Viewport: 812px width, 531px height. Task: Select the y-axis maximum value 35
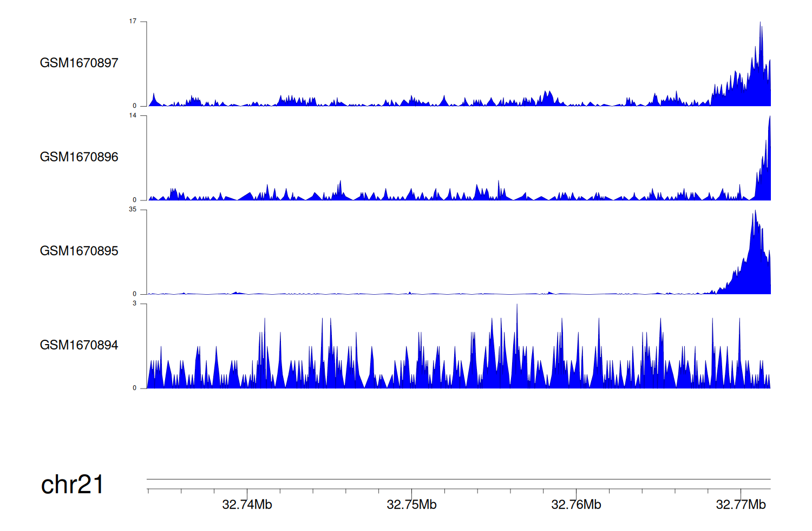133,210
